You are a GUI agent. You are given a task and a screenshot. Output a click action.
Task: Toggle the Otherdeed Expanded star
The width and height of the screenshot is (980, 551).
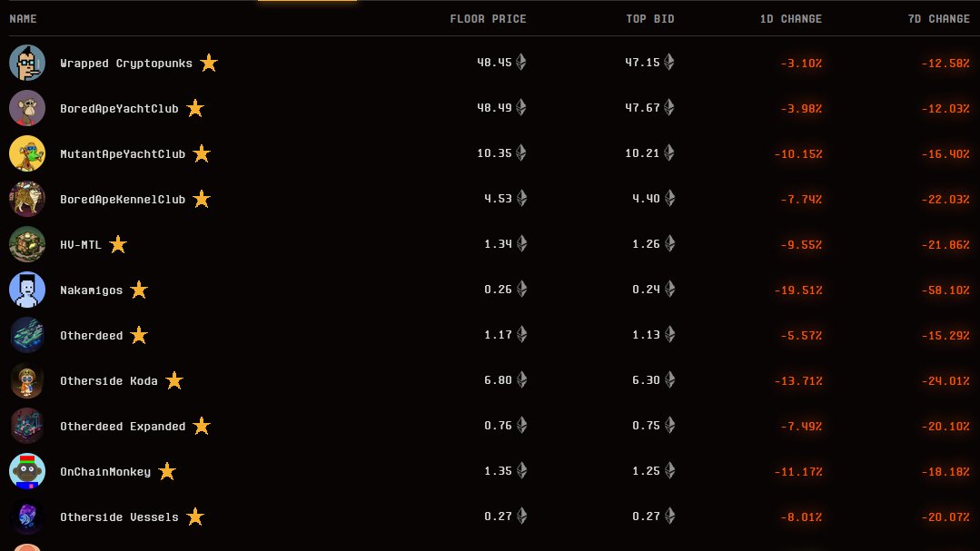[202, 426]
